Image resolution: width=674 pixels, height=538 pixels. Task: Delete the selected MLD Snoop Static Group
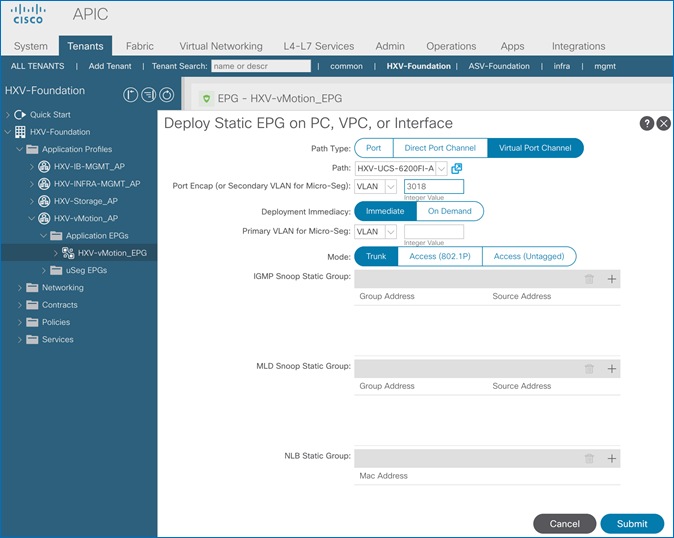tap(589, 369)
